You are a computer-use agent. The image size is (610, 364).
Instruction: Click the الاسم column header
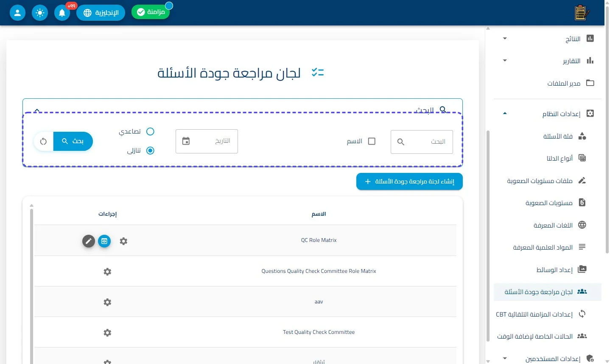click(319, 214)
